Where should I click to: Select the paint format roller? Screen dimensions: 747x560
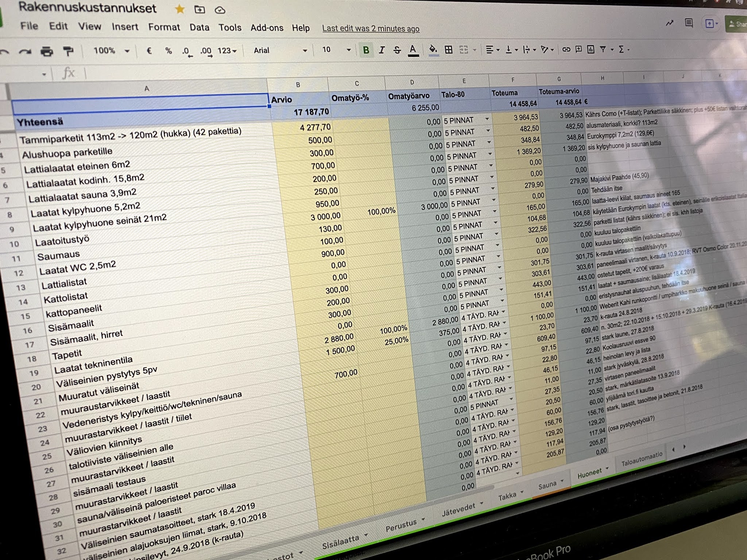click(68, 51)
